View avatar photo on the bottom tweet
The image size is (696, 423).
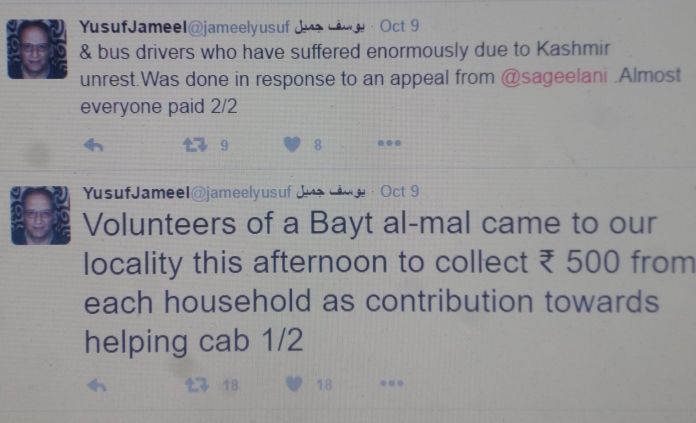tap(40, 215)
